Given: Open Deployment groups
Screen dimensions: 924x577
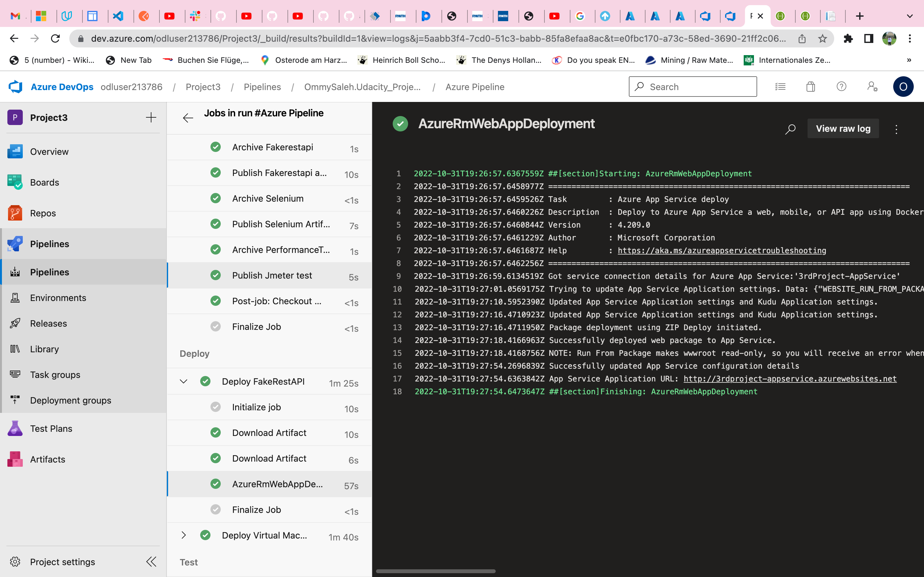Looking at the screenshot, I should tap(71, 400).
